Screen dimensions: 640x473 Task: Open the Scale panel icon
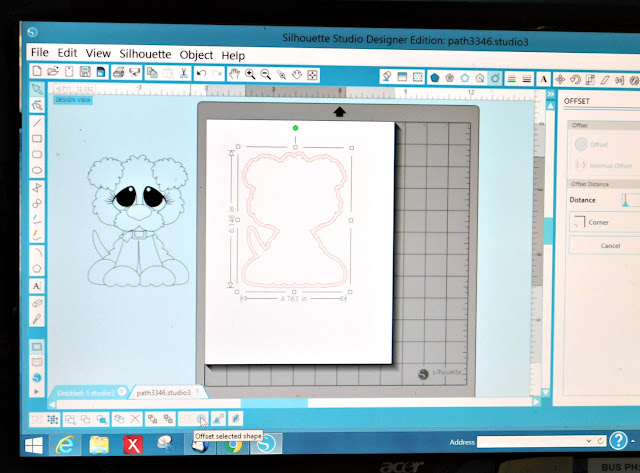click(590, 80)
